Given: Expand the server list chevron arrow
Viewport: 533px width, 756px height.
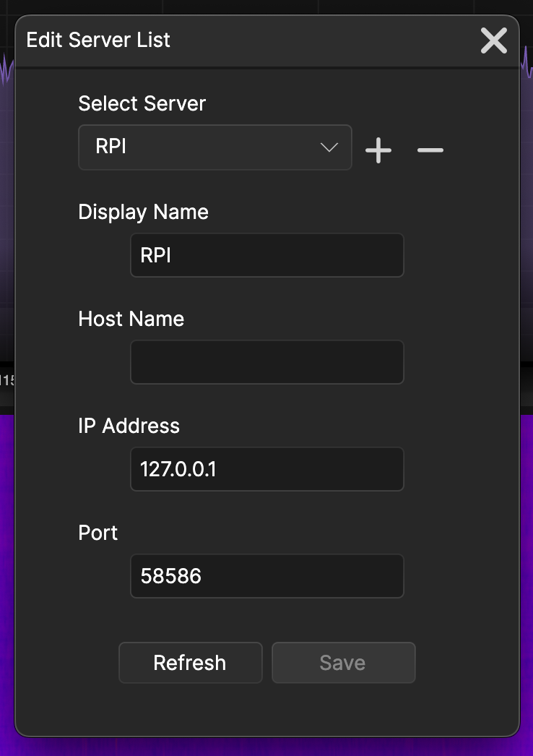Looking at the screenshot, I should (x=329, y=147).
